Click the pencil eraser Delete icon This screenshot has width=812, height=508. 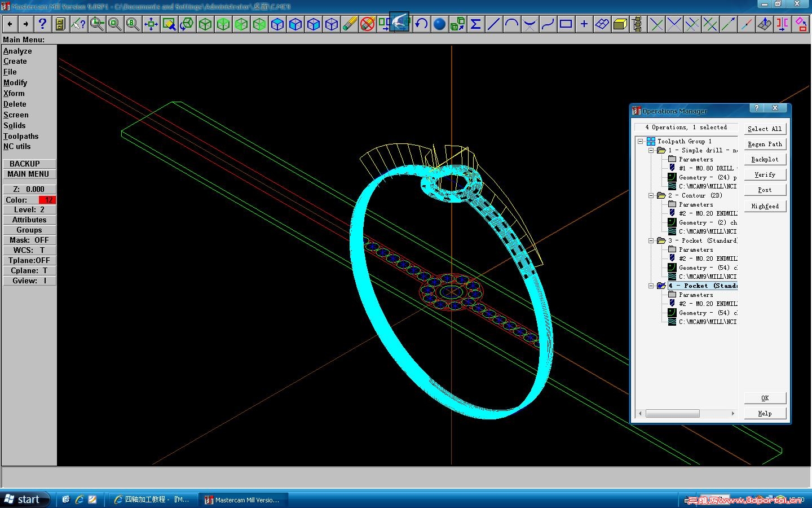350,24
